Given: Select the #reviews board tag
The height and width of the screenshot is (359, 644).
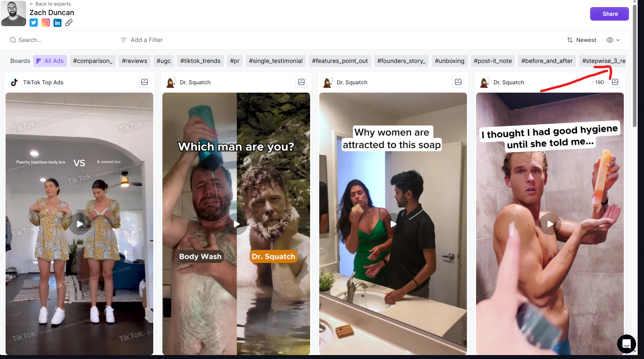Looking at the screenshot, I should click(x=135, y=61).
